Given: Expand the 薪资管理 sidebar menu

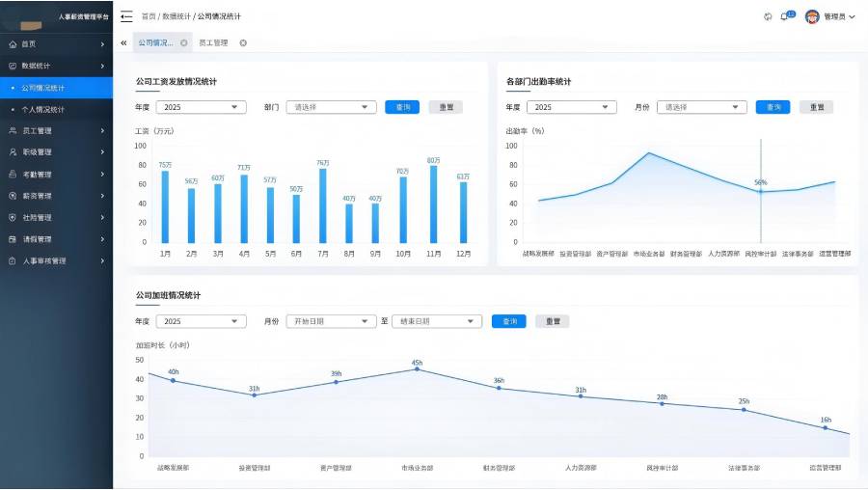Looking at the screenshot, I should pyautogui.click(x=57, y=196).
